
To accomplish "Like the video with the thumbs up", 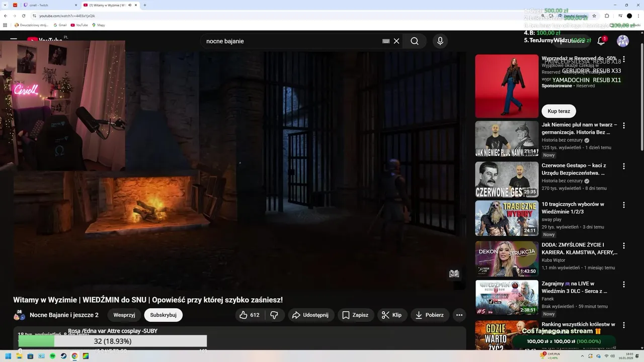I will (x=249, y=315).
